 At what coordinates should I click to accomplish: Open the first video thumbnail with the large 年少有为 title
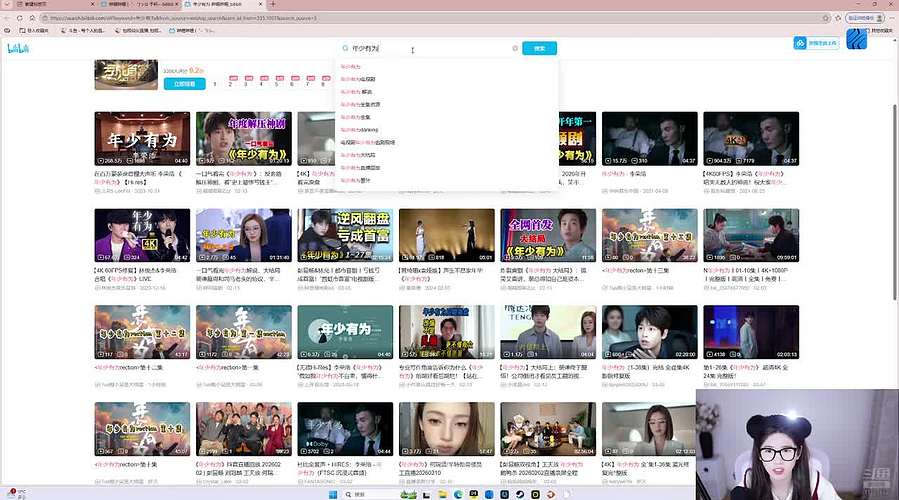pos(142,139)
